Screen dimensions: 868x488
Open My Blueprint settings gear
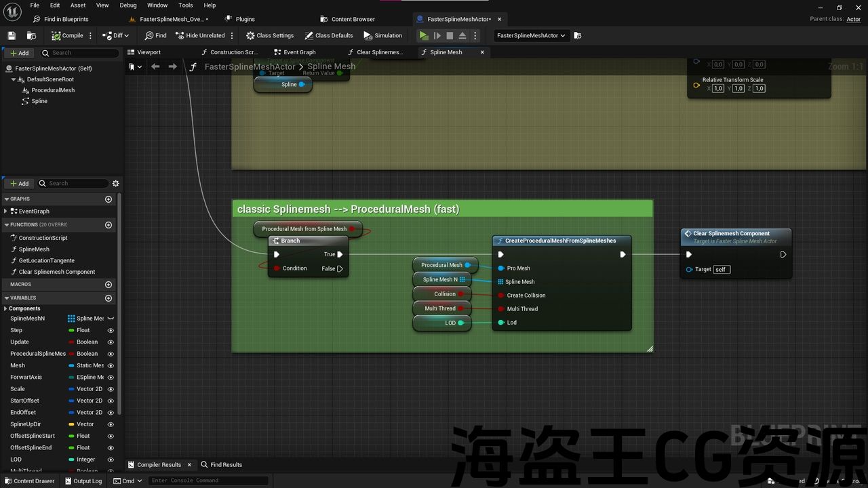(x=115, y=183)
